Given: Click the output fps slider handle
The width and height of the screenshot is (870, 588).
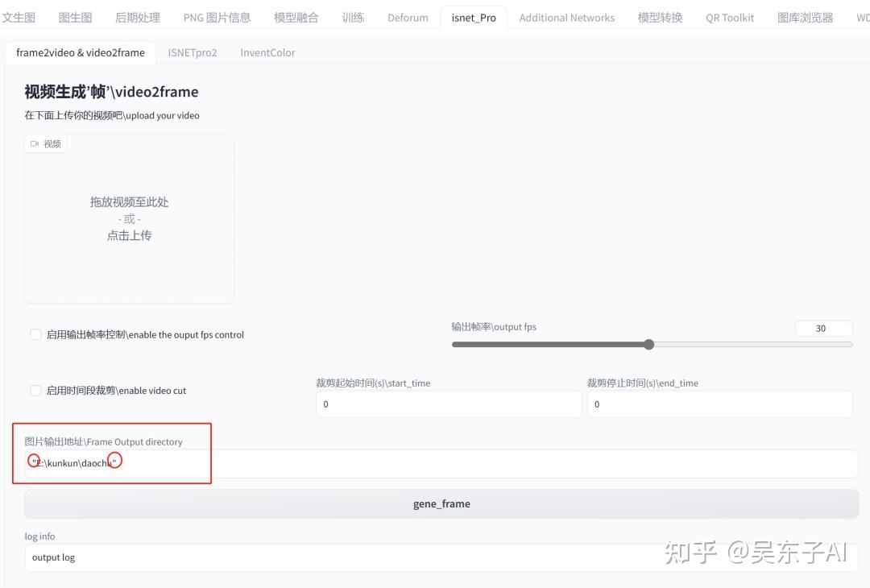Looking at the screenshot, I should click(x=649, y=345).
